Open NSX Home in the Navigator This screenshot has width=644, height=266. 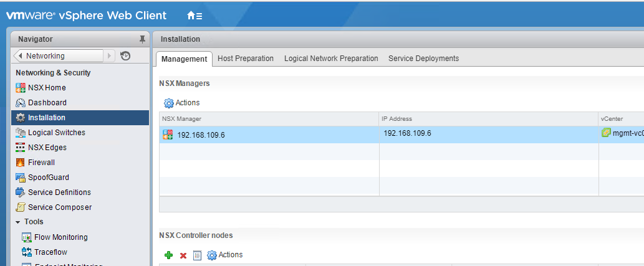(47, 88)
